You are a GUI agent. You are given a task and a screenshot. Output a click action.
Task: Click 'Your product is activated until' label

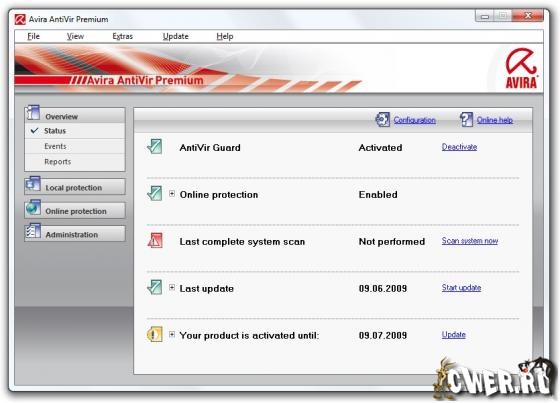[249, 335]
